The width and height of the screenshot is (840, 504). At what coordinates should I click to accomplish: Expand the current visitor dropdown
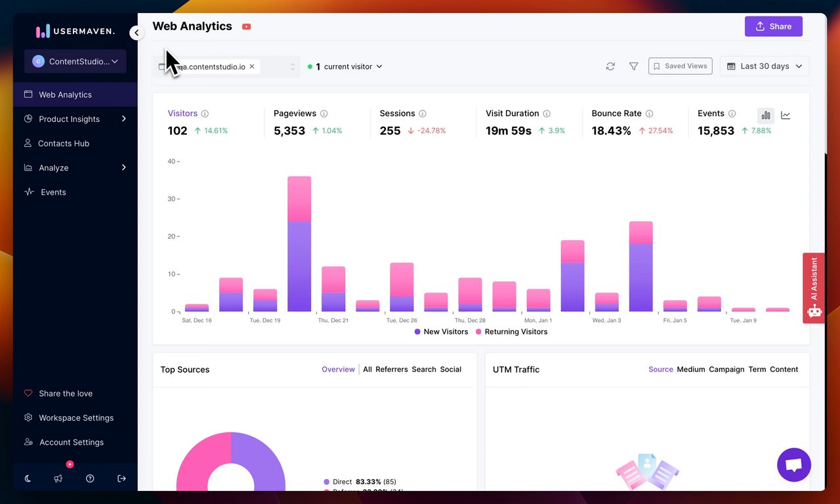click(345, 66)
